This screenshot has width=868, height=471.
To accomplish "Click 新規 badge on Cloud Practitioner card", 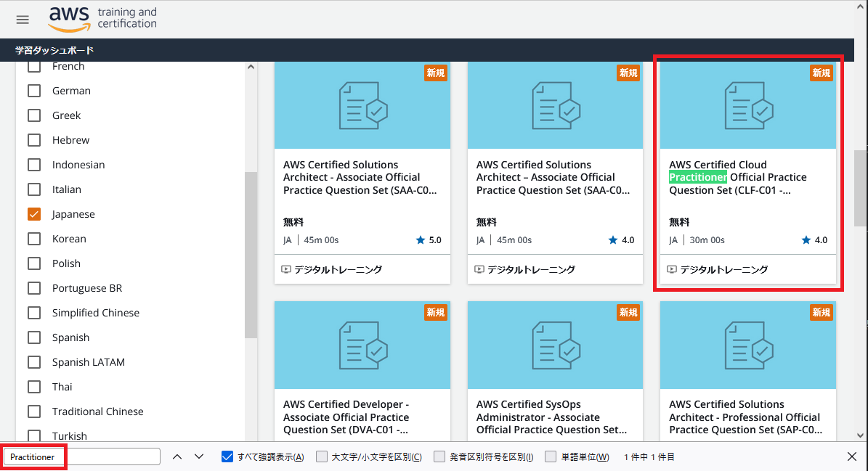I will 821,73.
